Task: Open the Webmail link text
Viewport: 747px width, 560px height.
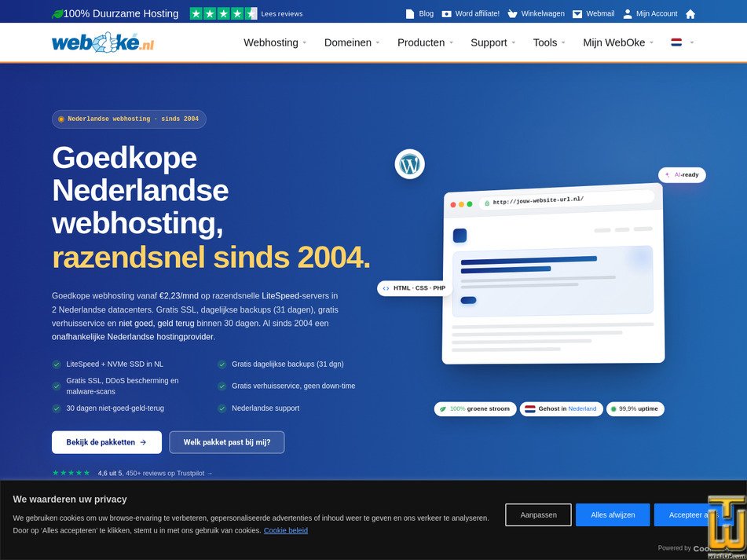Action: [x=600, y=14]
